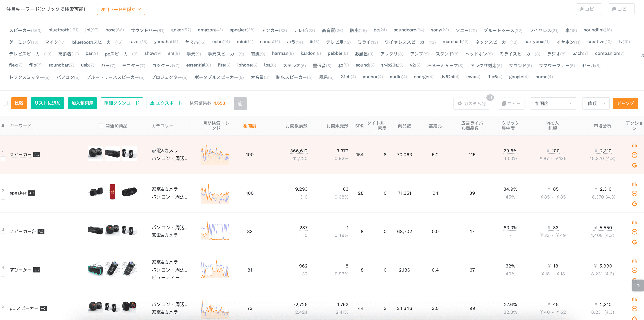Click the dots circle icon for スピーカー row
This screenshot has height=320, width=644.
tap(634, 155)
